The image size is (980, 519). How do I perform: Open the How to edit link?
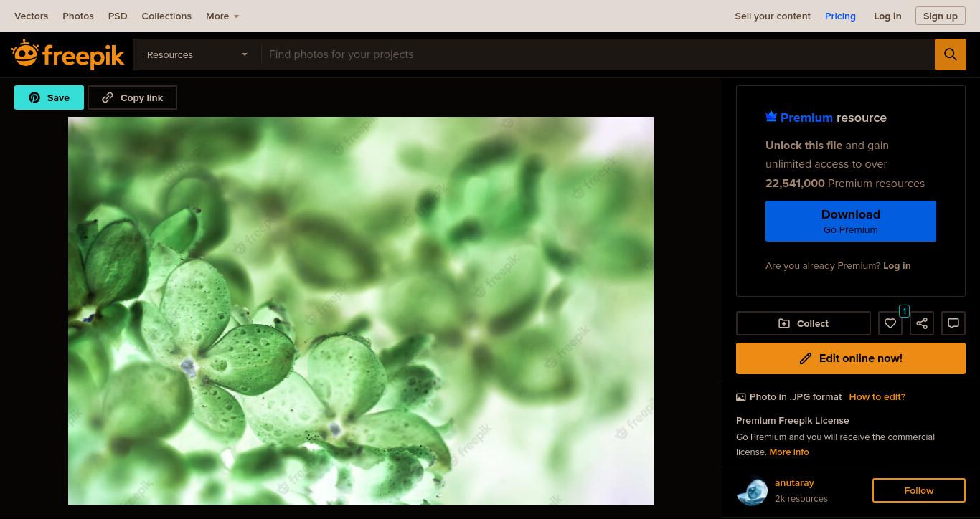(x=877, y=396)
